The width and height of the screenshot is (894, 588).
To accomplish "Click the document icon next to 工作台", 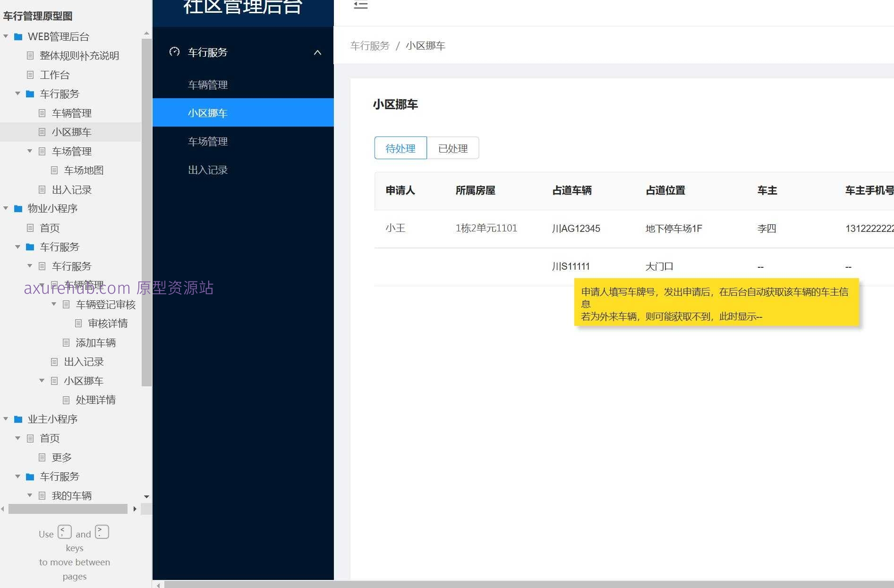I will click(30, 75).
